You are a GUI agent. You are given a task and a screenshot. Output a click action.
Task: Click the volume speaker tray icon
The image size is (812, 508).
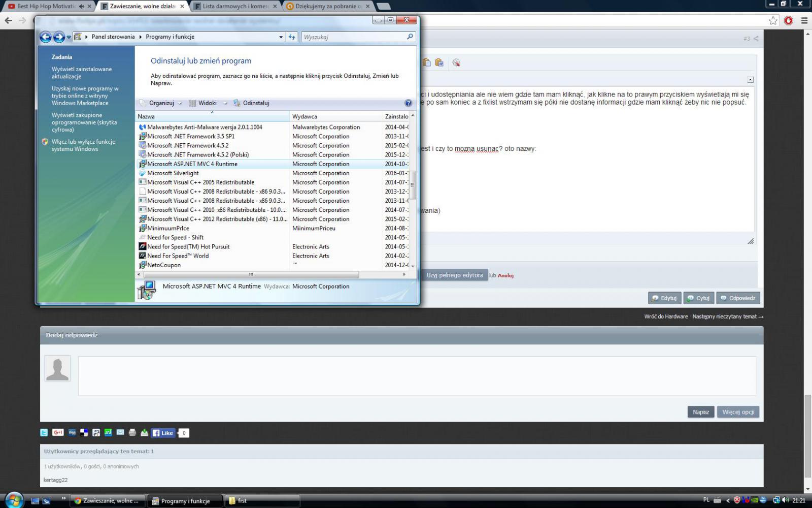[785, 500]
